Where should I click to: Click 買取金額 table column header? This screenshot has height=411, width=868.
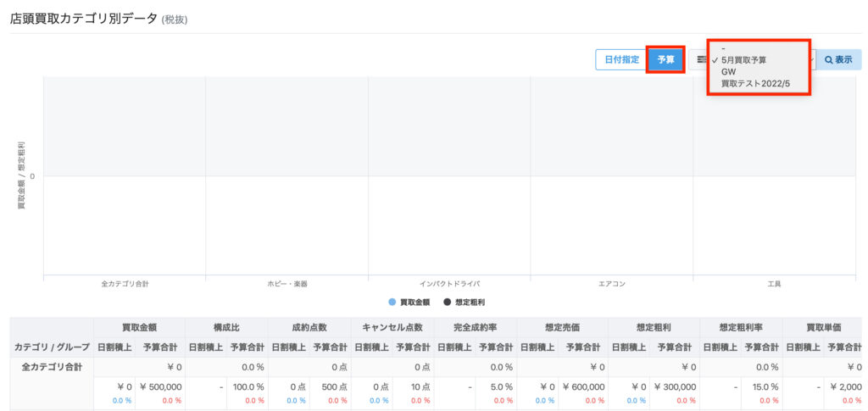[137, 327]
